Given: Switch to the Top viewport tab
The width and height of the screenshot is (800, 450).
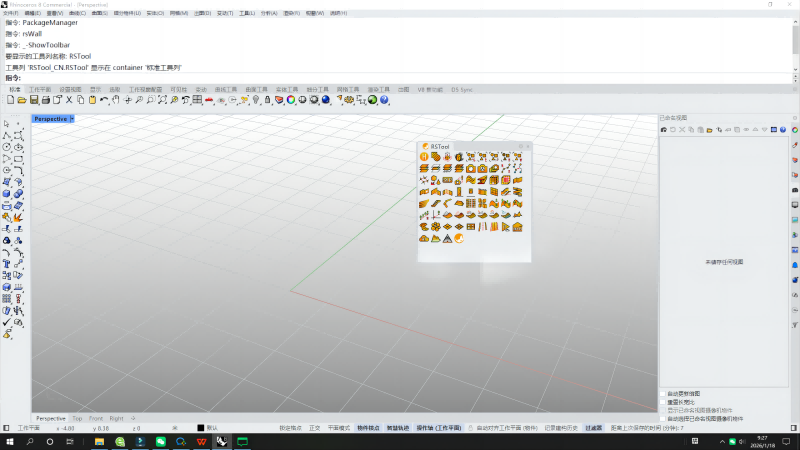Looking at the screenshot, I should coord(78,418).
